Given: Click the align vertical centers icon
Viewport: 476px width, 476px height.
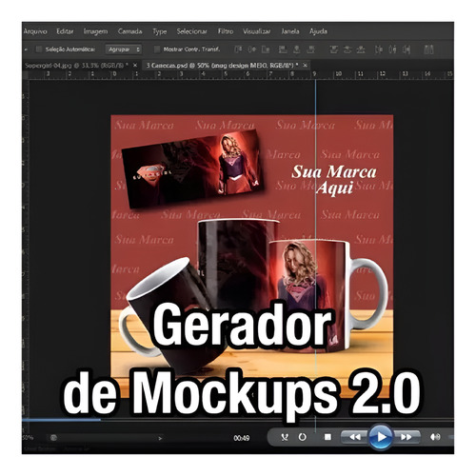Looking at the screenshot, I should 252,50.
